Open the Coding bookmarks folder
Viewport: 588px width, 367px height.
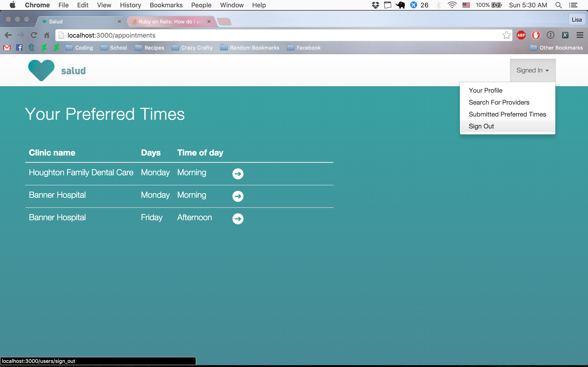79,47
